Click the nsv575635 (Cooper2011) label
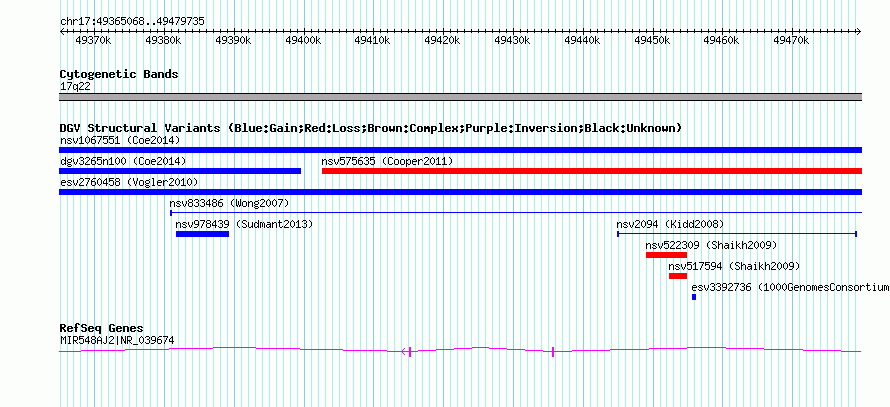Screen dimensions: 890x407 click(x=387, y=161)
